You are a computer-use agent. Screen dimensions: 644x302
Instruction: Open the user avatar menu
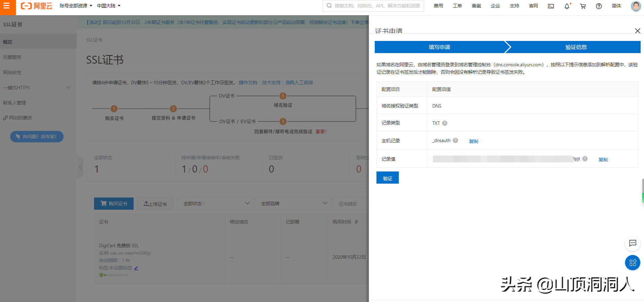tap(636, 6)
